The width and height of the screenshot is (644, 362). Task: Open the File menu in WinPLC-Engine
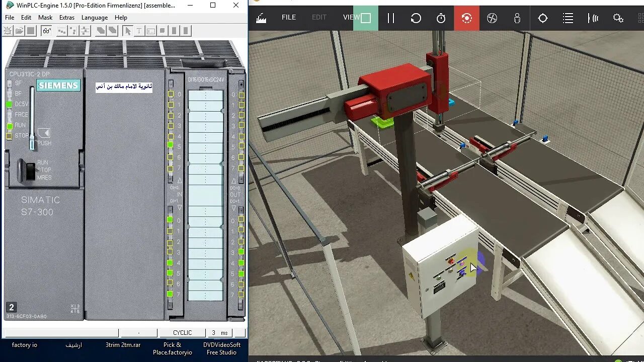pyautogui.click(x=10, y=17)
